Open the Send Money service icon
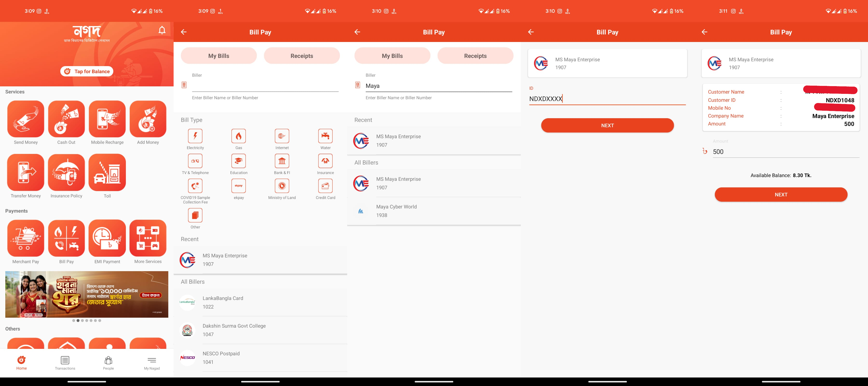Screen dimensions: 868x386 (x=26, y=119)
